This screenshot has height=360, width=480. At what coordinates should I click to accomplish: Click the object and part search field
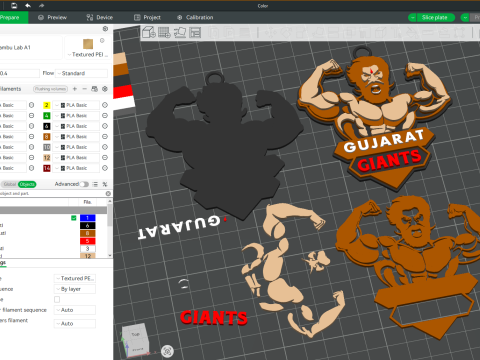point(52,193)
